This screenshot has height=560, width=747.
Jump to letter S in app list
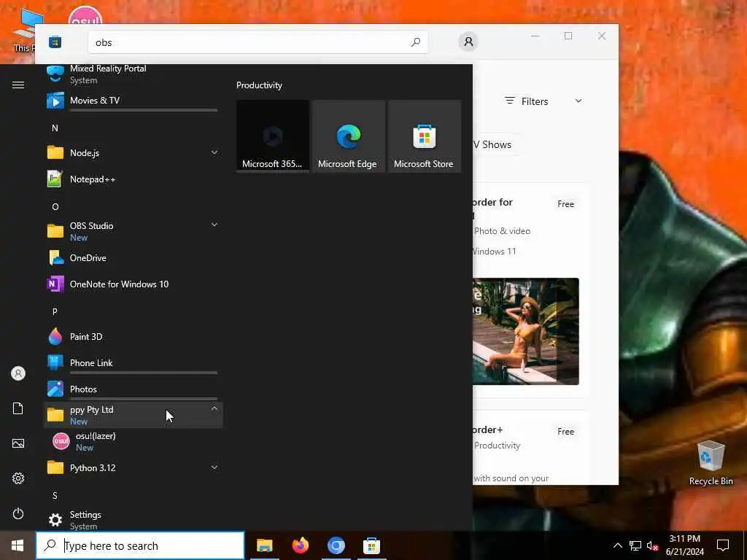(55, 496)
